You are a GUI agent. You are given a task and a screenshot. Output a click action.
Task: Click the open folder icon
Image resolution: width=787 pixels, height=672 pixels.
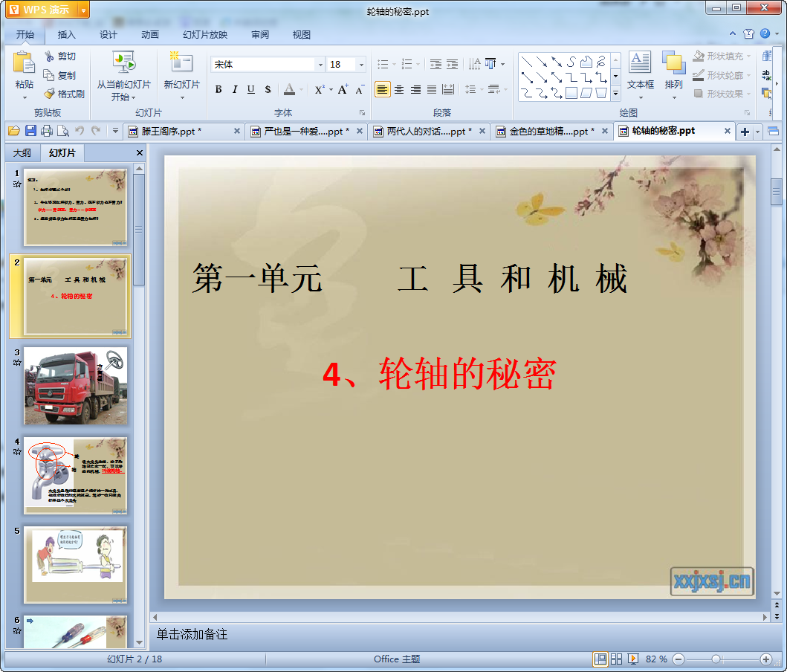pos(14,131)
